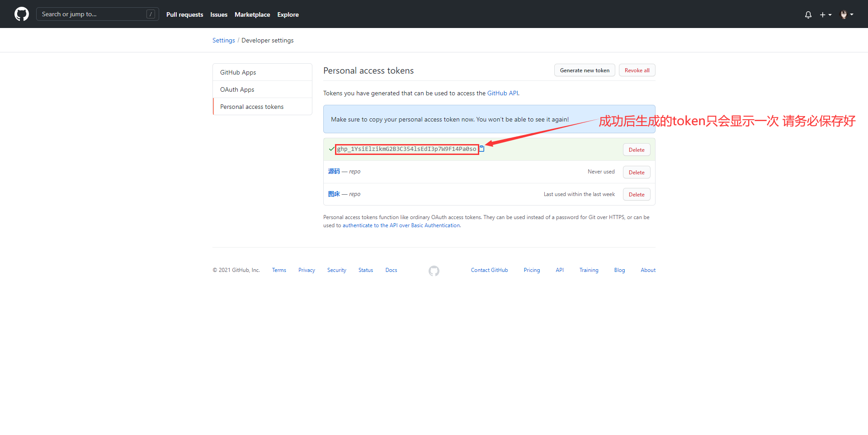Click the Revoke all button

coord(637,70)
